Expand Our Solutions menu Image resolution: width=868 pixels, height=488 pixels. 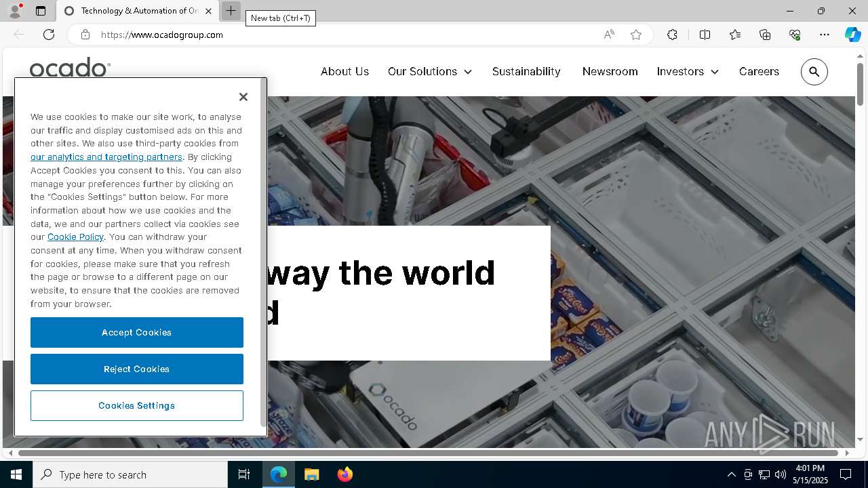430,71
